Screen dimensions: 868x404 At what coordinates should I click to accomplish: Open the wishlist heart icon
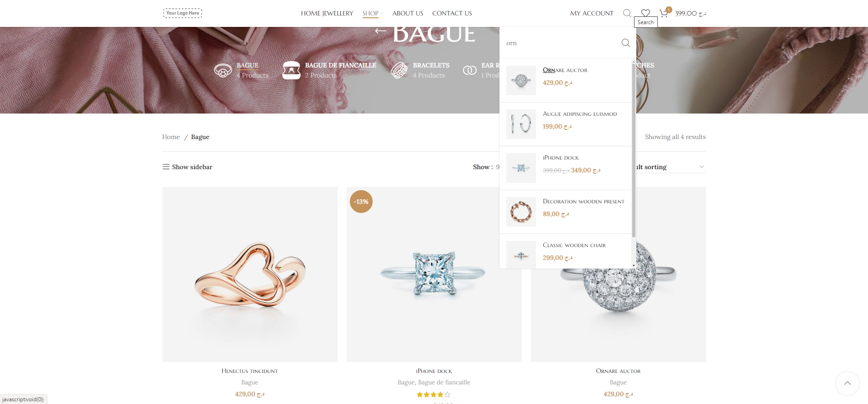click(645, 13)
